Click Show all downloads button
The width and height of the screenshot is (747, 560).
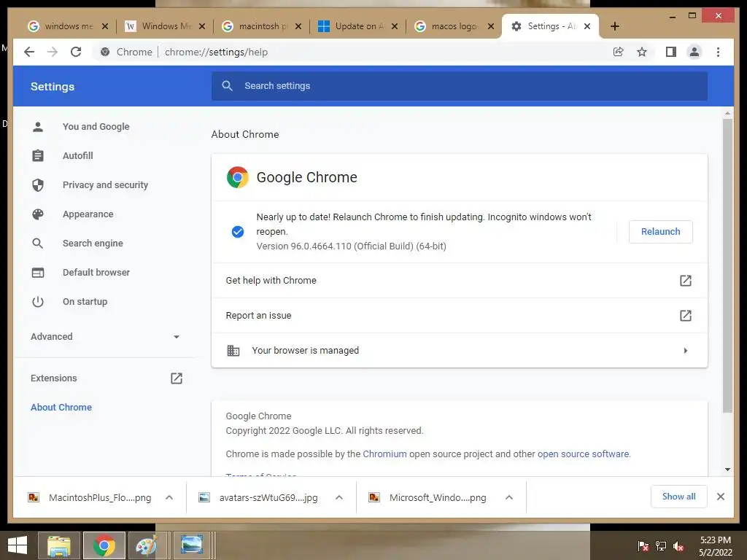pos(678,497)
